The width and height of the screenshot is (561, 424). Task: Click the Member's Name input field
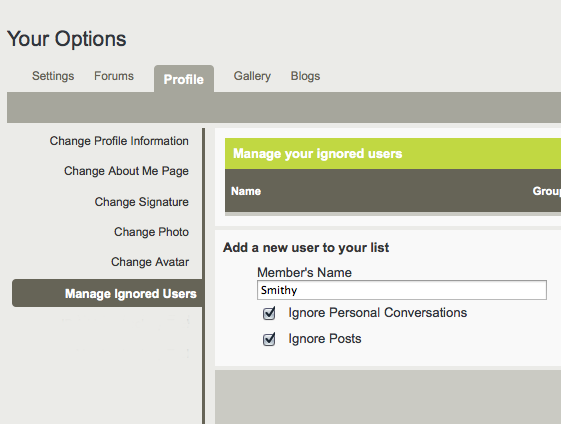coord(402,290)
